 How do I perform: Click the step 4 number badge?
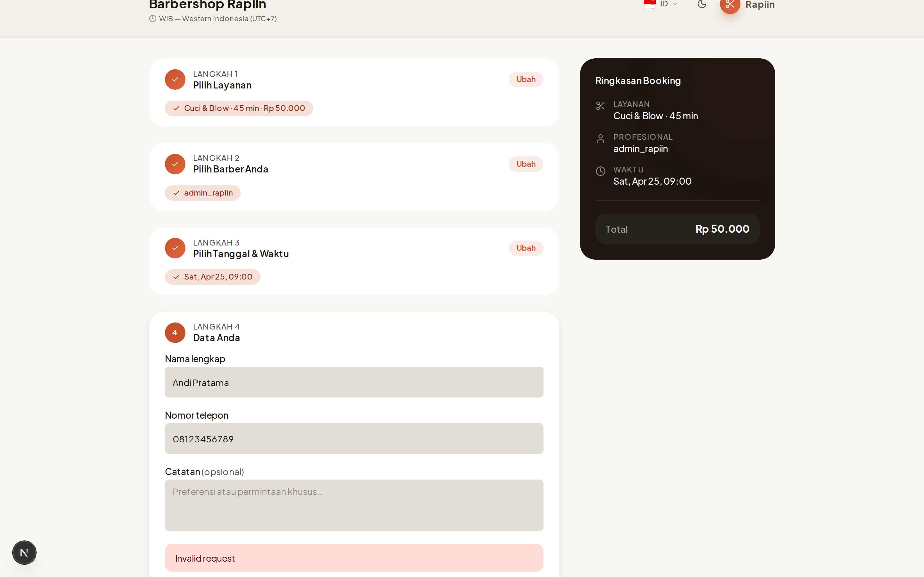pos(175,332)
